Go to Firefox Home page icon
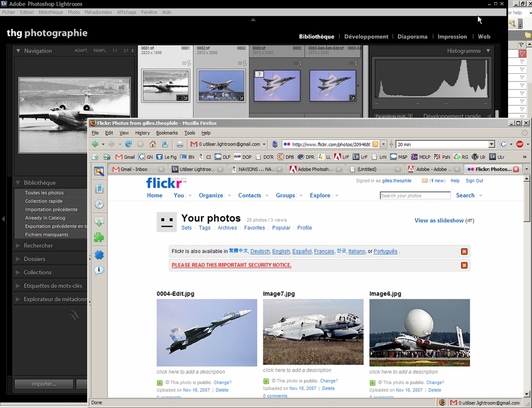Image resolution: width=532 pixels, height=408 pixels. pos(153,144)
